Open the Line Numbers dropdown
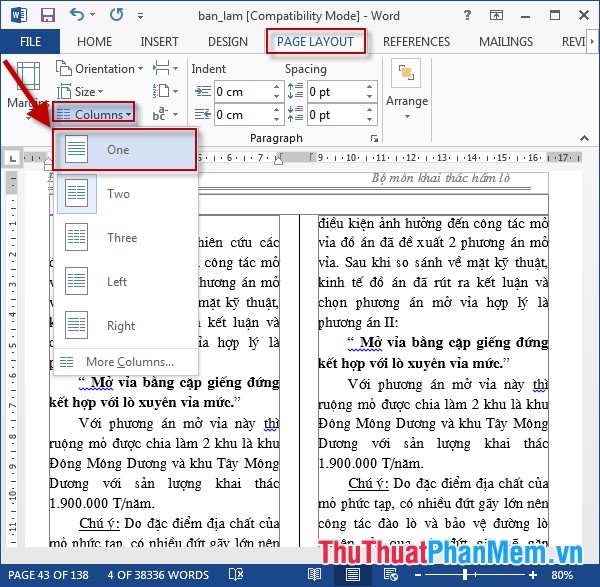 pyautogui.click(x=166, y=91)
